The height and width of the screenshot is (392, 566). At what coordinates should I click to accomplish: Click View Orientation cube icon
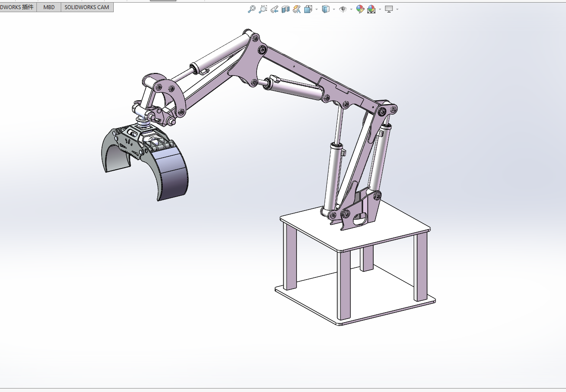click(308, 9)
